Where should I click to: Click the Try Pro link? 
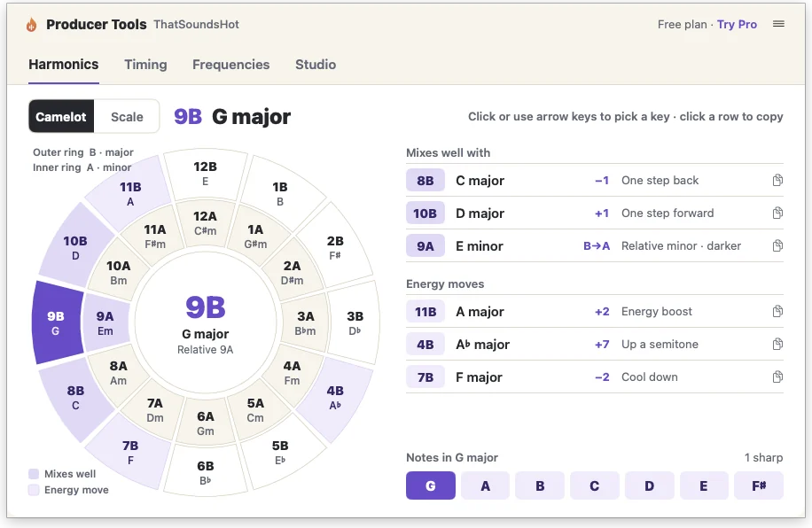pyautogui.click(x=737, y=24)
